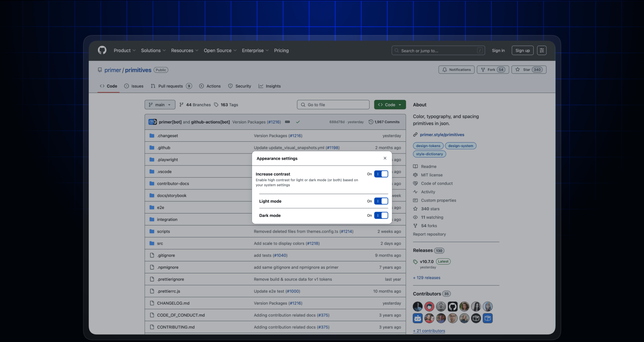This screenshot has height=342, width=644.
Task: Open the Pricing page link
Action: point(281,51)
